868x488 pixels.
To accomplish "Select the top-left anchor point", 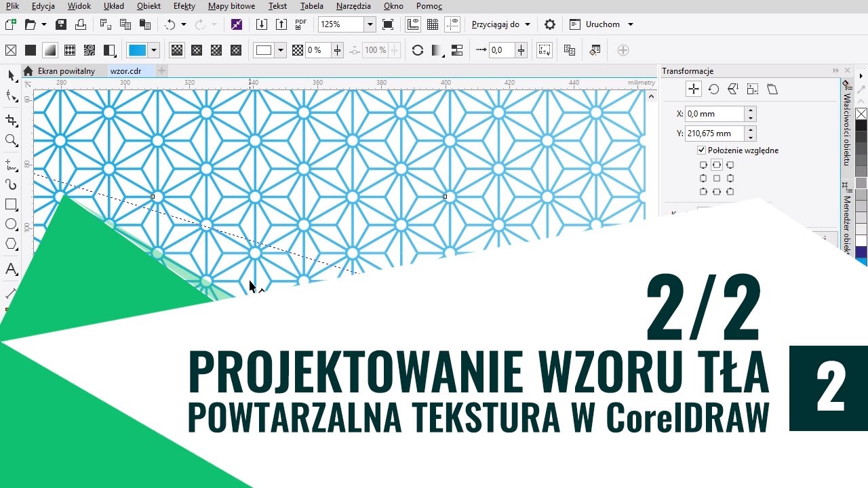I will click(x=703, y=165).
